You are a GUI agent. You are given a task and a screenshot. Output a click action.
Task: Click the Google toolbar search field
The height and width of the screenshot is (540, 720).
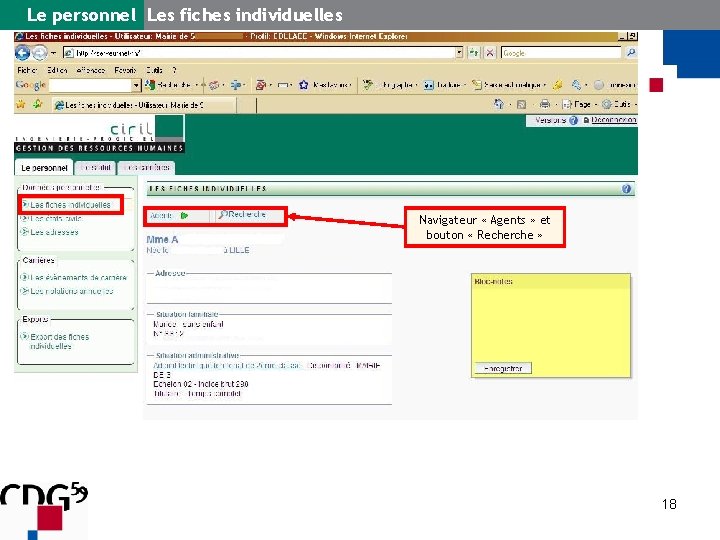tap(90, 85)
